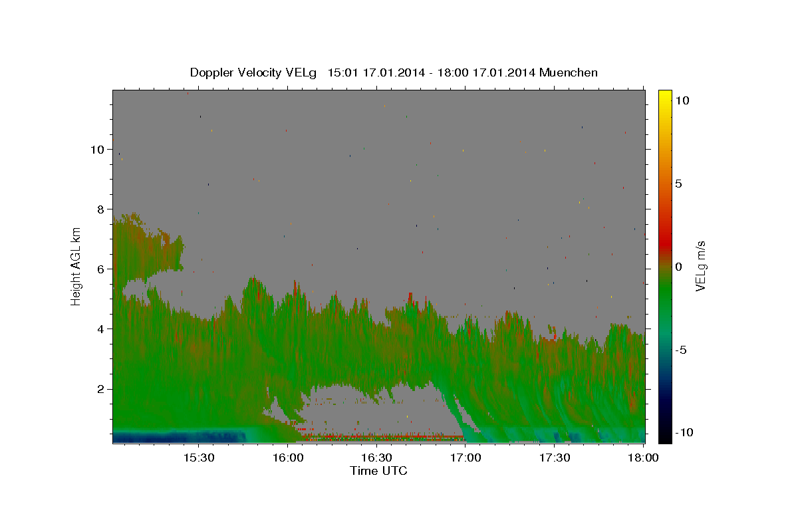Click 'Muenchen' in the plot title
The width and height of the screenshot is (798, 532).
point(569,72)
